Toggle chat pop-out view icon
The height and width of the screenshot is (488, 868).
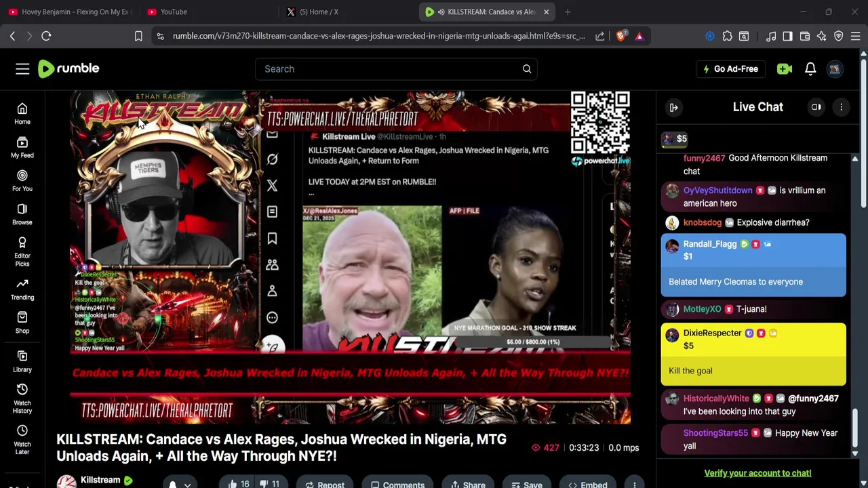[816, 107]
